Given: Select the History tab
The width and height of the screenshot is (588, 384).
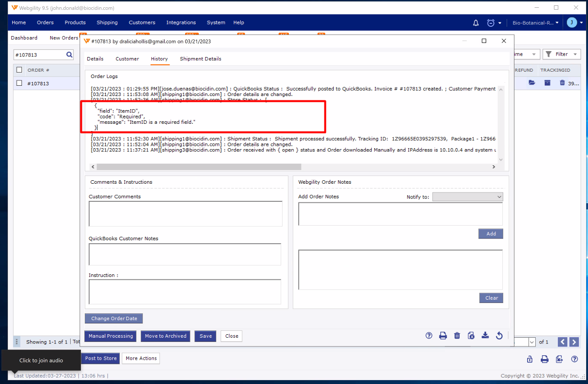Looking at the screenshot, I should tap(159, 59).
